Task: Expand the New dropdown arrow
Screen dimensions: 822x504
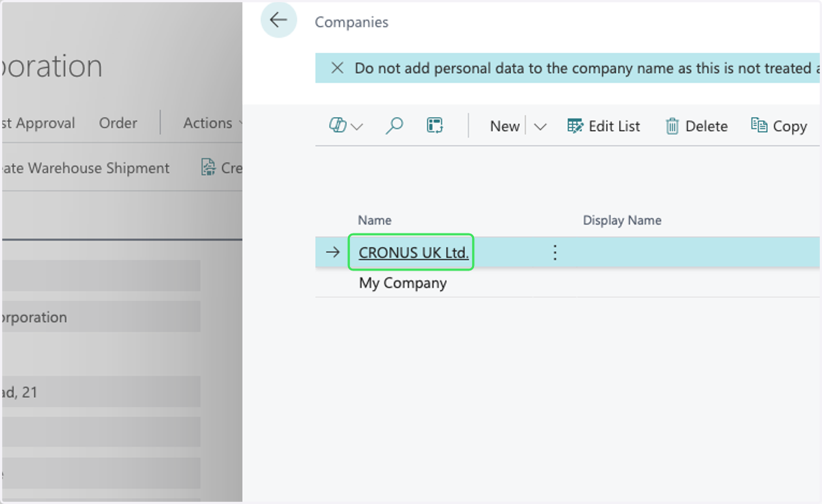Action: [x=540, y=126]
